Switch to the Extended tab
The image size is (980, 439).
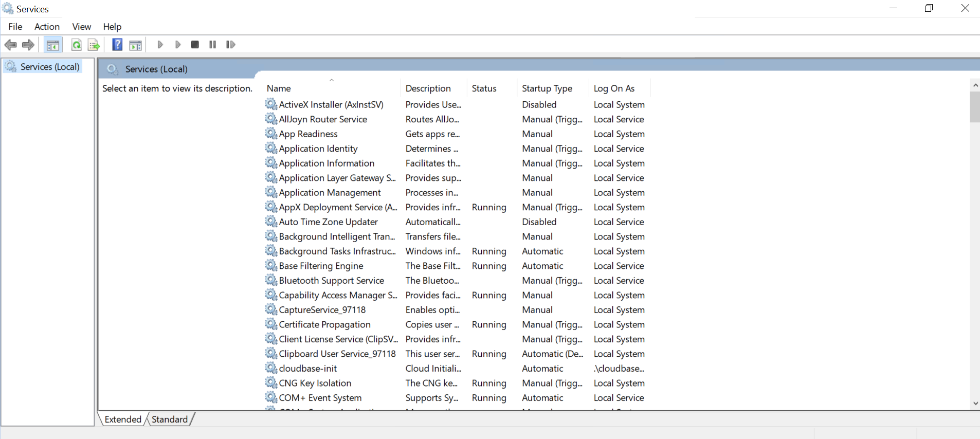tap(123, 419)
